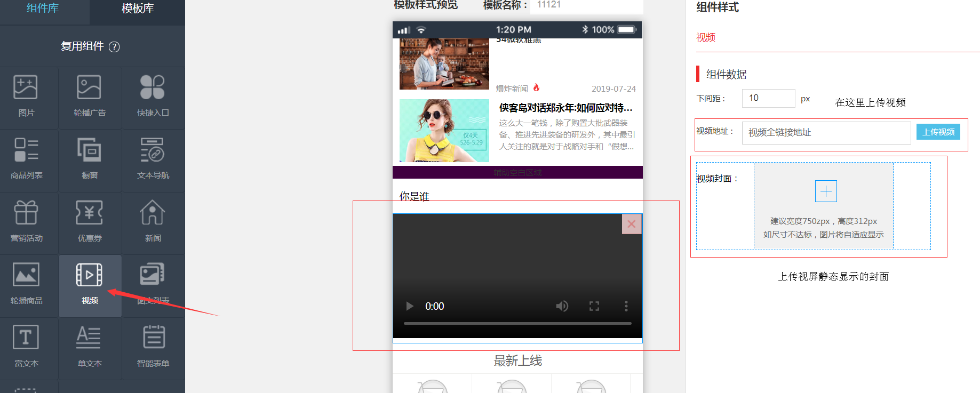Pick the 优惠券 coupon component

(89, 221)
